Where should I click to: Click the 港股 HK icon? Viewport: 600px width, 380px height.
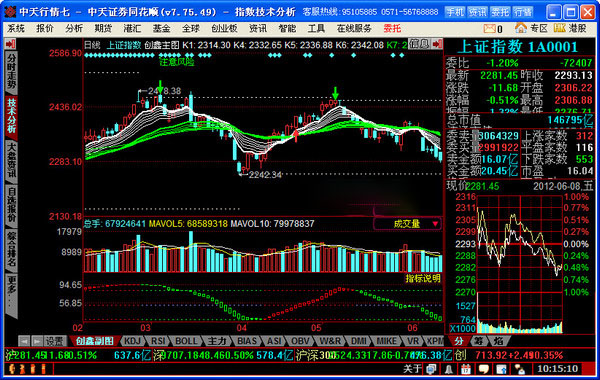pos(560,28)
